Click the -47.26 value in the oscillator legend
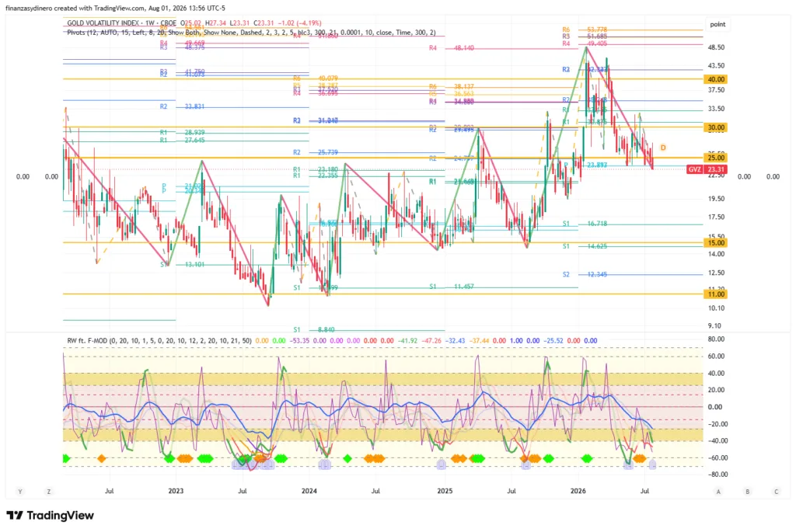The width and height of the screenshot is (796, 532). [x=431, y=341]
